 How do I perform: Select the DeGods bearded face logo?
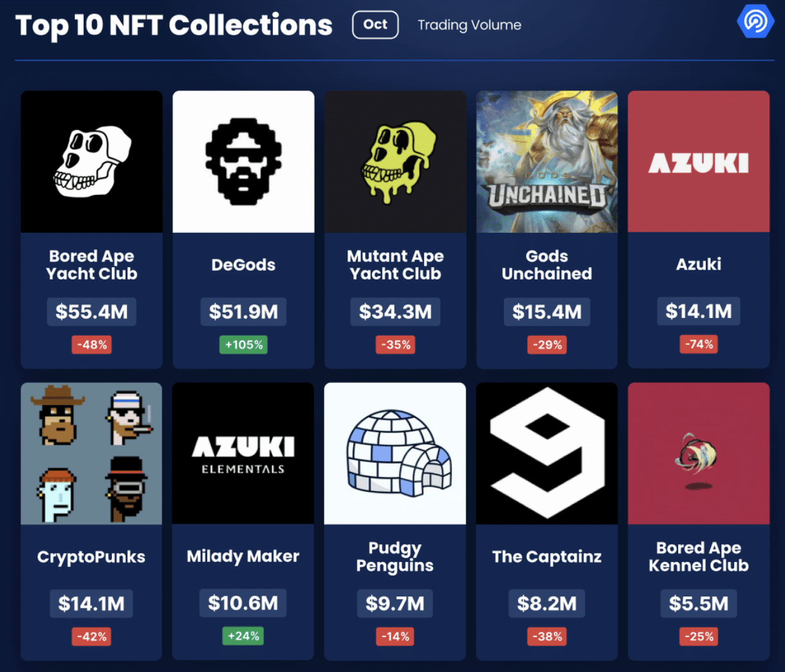[243, 162]
